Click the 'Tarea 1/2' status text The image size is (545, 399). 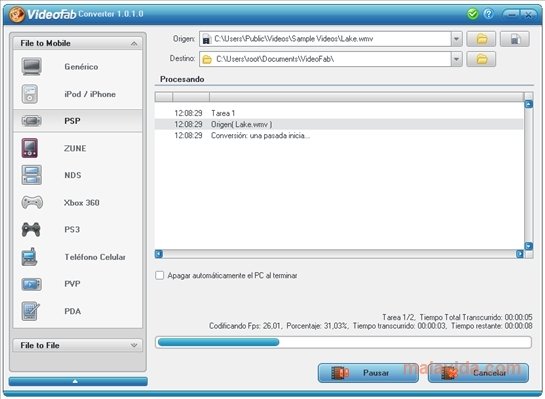pyautogui.click(x=398, y=317)
